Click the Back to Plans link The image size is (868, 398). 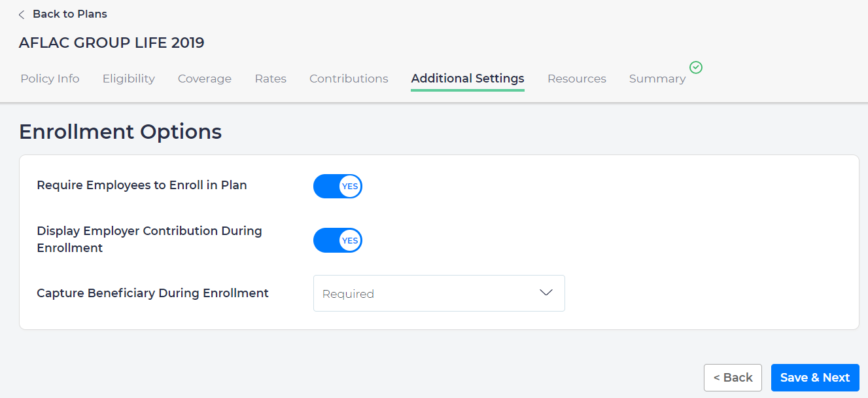69,14
